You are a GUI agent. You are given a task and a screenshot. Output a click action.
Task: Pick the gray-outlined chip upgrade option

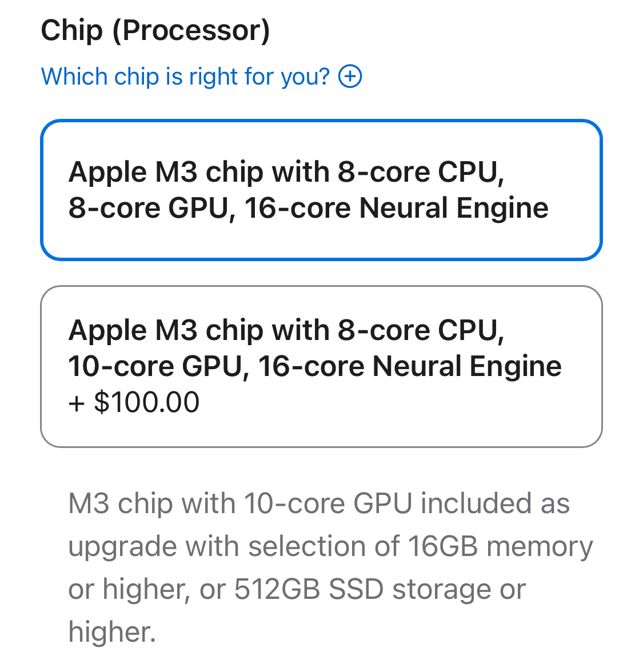[321, 366]
